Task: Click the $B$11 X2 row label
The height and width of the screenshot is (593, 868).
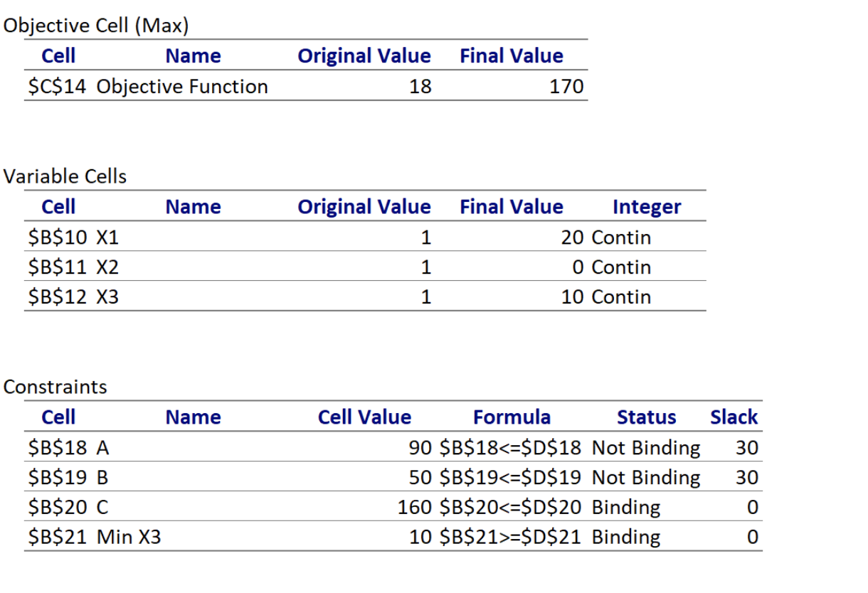Action: coord(73,267)
